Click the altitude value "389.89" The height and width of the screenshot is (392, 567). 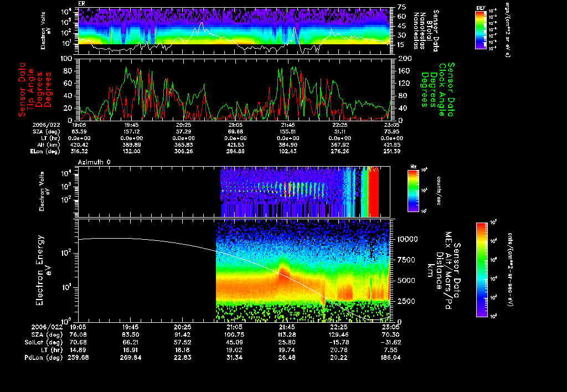point(132,145)
